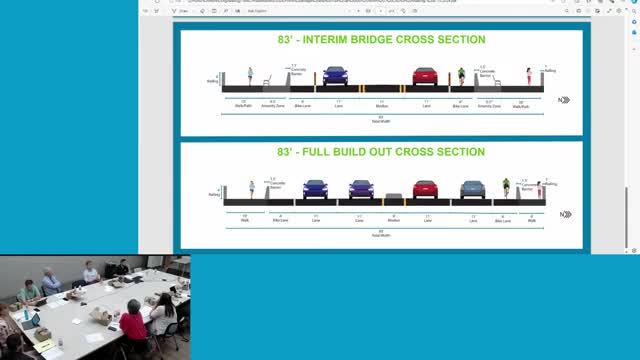This screenshot has height=360, width=640.
Task: Print the PDF document
Action: coord(578,11)
